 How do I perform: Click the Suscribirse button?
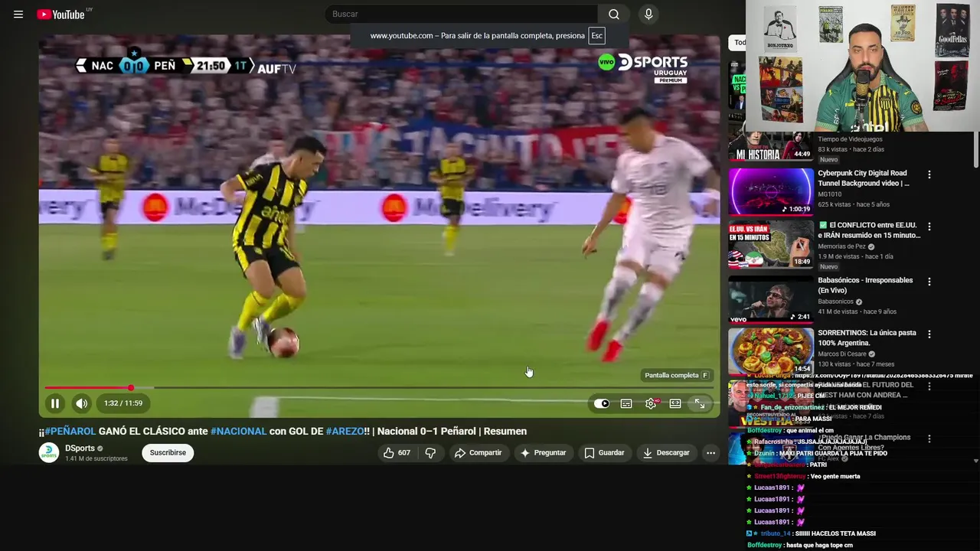(x=168, y=453)
